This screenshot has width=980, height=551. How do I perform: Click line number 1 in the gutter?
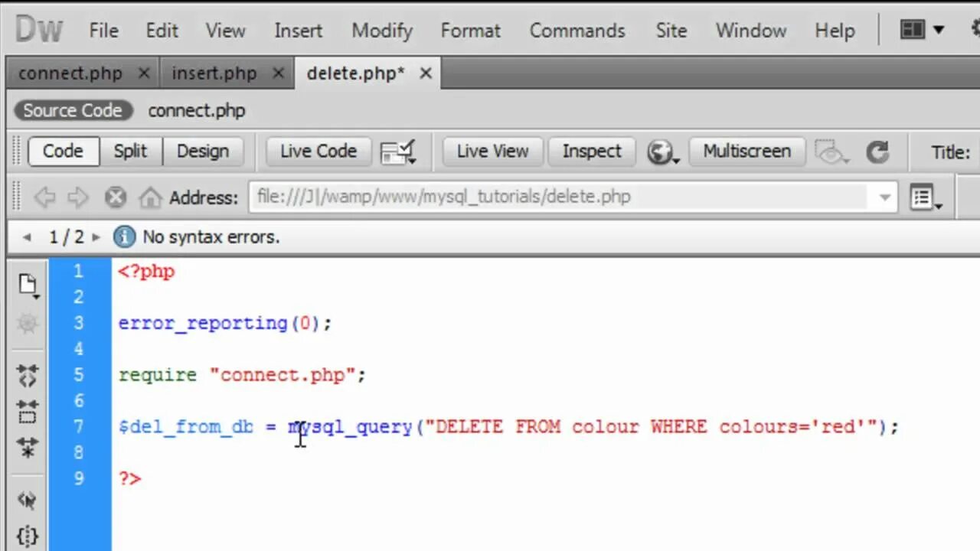[79, 271]
